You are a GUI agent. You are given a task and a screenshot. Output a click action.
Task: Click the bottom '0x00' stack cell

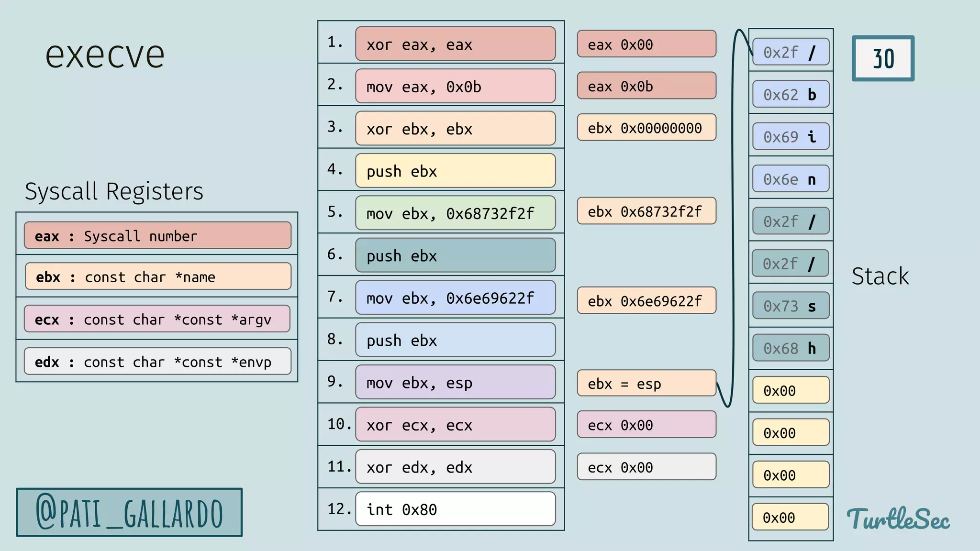pos(791,517)
